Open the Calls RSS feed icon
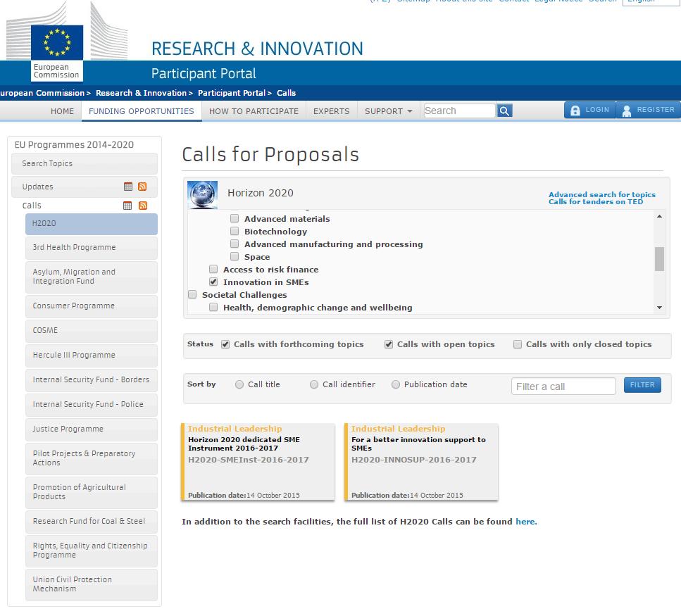 tap(142, 206)
